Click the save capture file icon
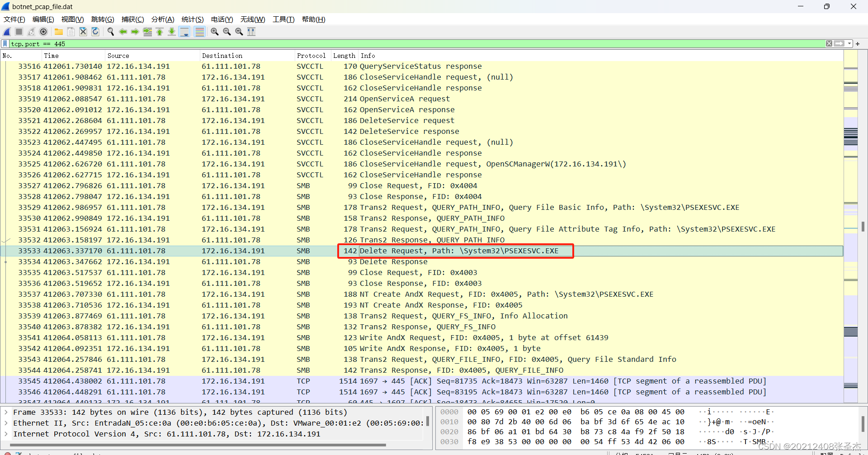 pyautogui.click(x=71, y=32)
